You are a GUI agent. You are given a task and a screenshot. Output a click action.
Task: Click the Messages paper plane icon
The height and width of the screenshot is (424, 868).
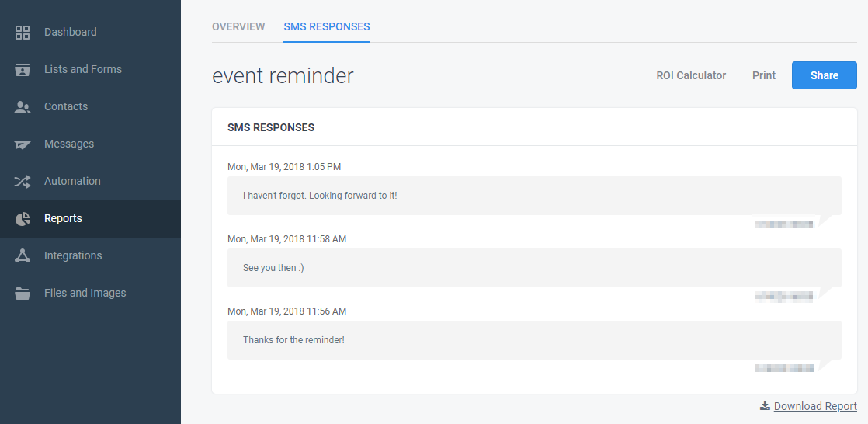tap(23, 144)
